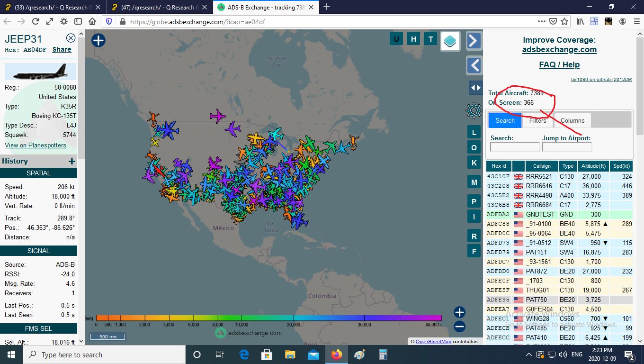Select the Search tab

[x=505, y=120]
